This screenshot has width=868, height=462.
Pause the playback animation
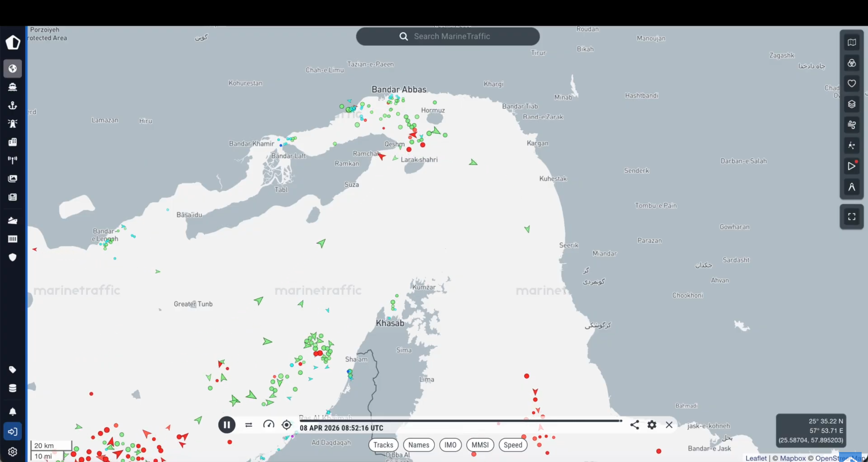[x=227, y=425]
